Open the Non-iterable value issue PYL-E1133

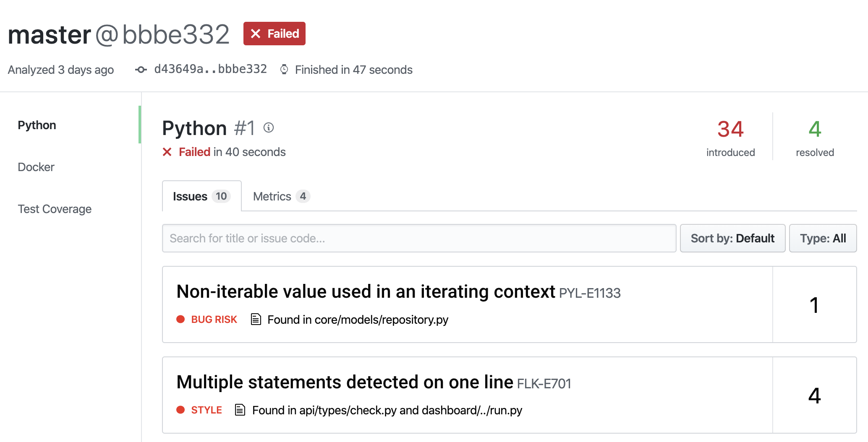coord(366,292)
